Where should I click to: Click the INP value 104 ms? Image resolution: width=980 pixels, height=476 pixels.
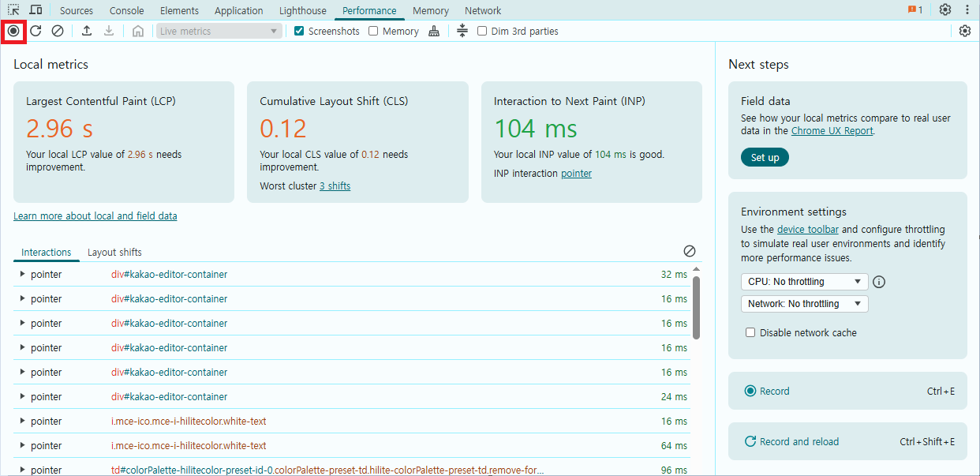click(x=536, y=128)
